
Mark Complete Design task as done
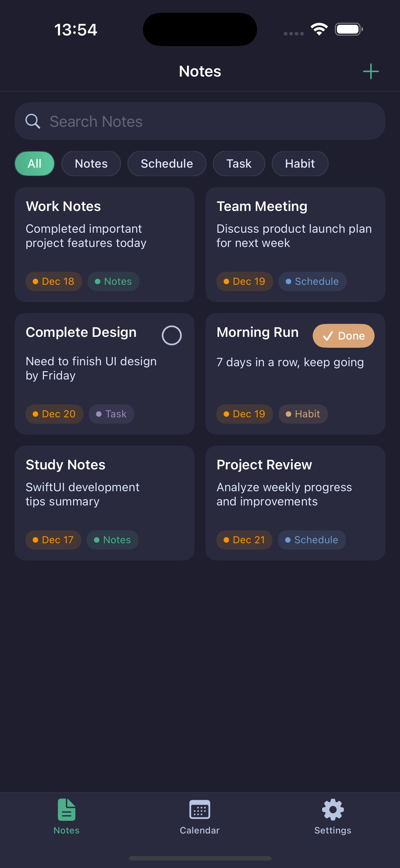tap(172, 335)
